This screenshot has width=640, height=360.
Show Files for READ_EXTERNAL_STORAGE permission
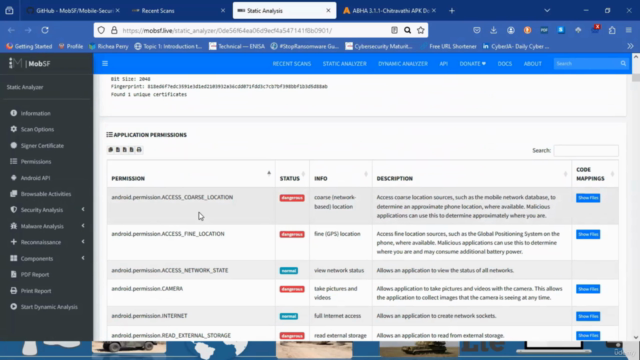pos(588,336)
